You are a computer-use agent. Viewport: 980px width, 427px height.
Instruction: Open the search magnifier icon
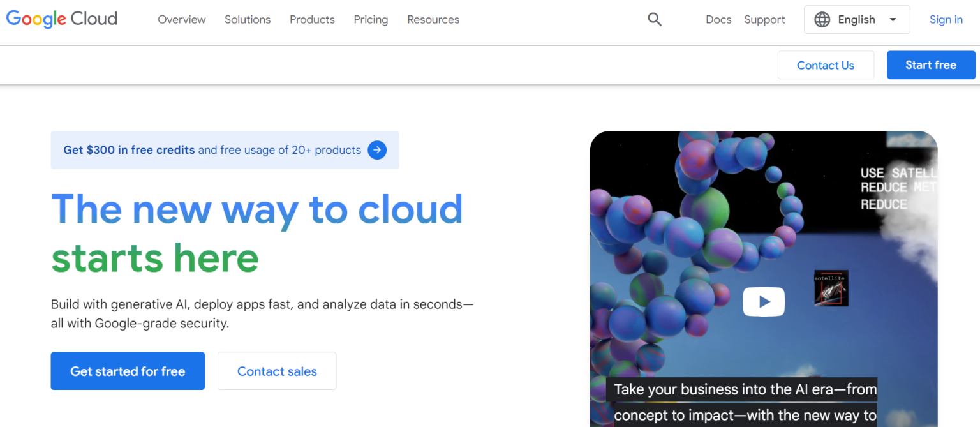pos(655,19)
